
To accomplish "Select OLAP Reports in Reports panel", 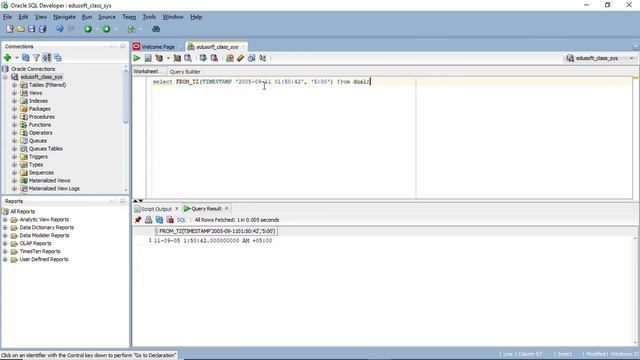I will tap(36, 243).
